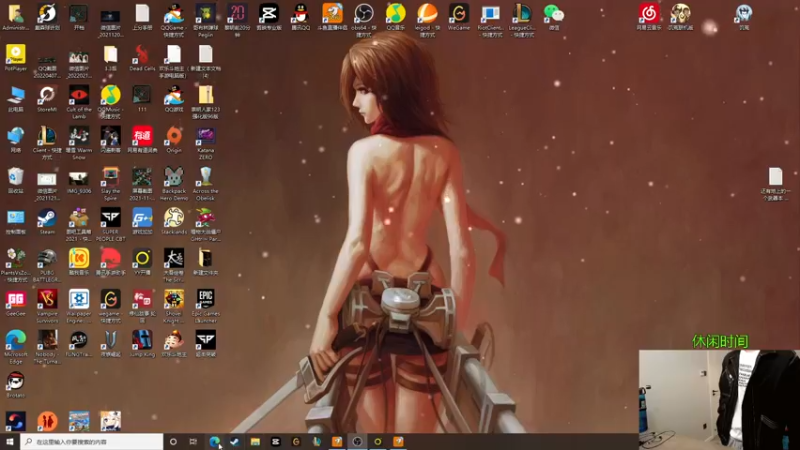Open Microsoft Edge desktop shortcut
Screen dimensions: 800x450
(15, 347)
